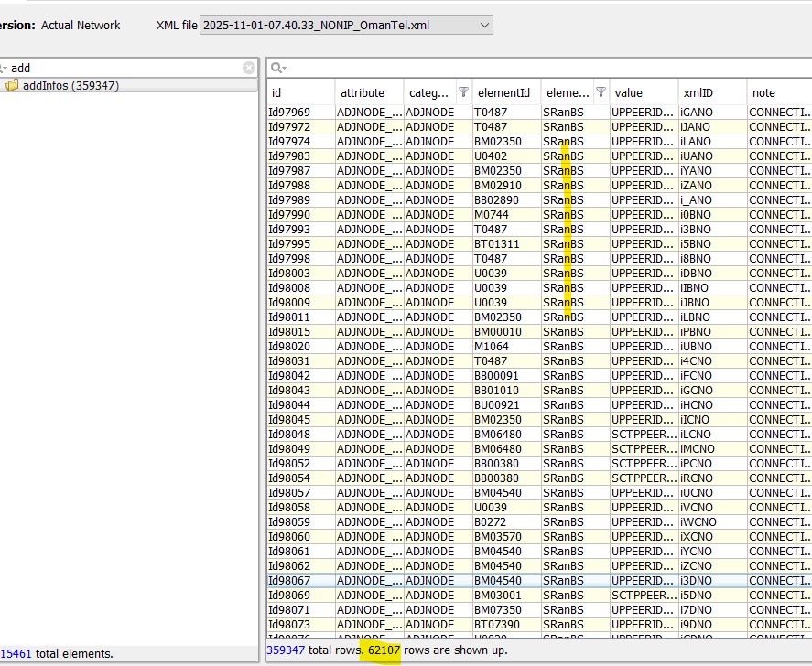Click the table search magnifier icon
The height and width of the screenshot is (666, 812).
277,68
